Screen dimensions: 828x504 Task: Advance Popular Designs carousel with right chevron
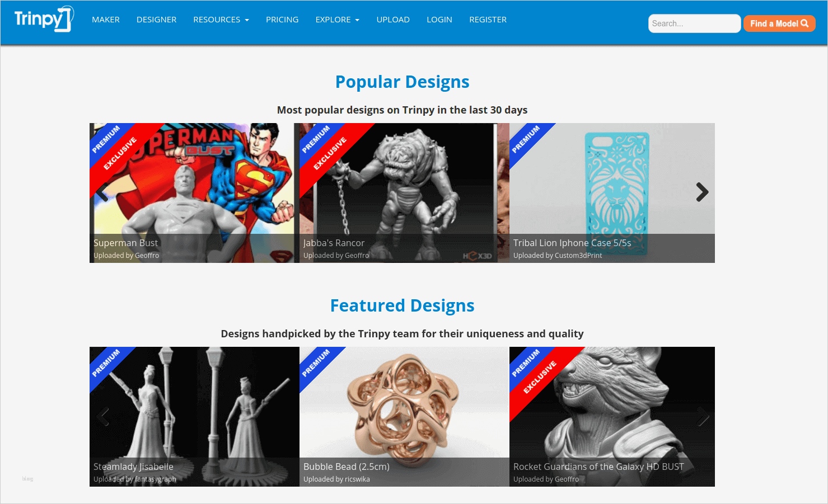(x=702, y=192)
